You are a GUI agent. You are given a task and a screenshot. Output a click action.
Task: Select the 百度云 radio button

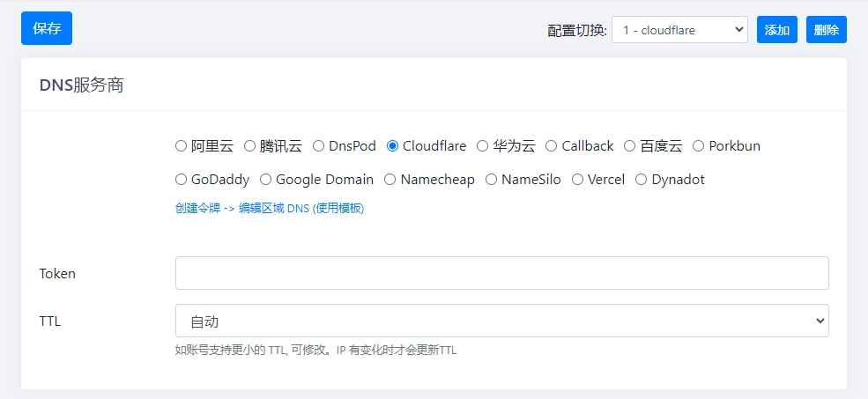[x=630, y=146]
